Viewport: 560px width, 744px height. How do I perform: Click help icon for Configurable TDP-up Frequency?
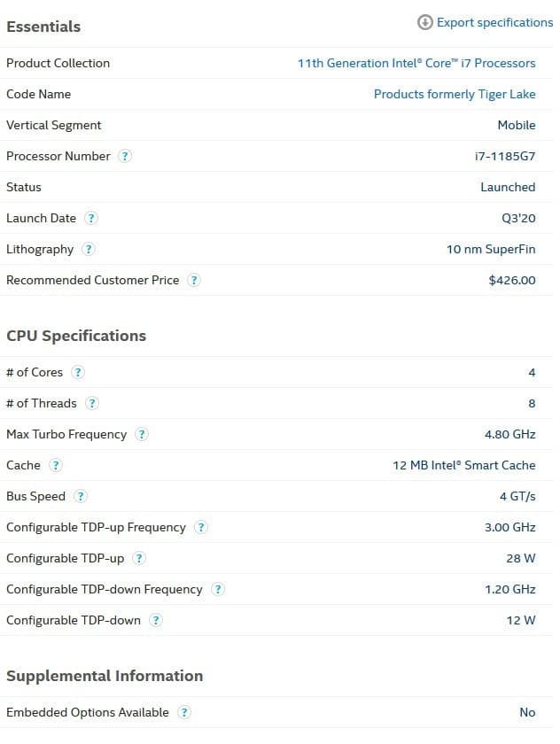pyautogui.click(x=201, y=527)
